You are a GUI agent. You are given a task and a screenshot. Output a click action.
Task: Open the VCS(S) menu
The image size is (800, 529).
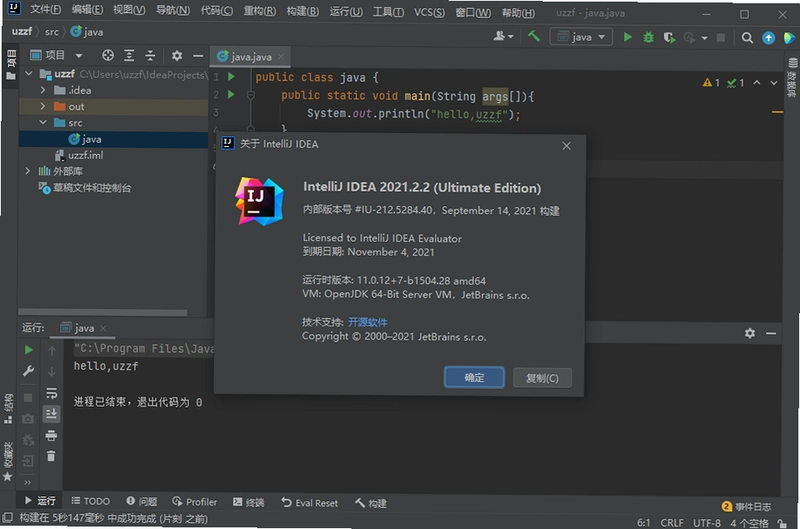(429, 12)
